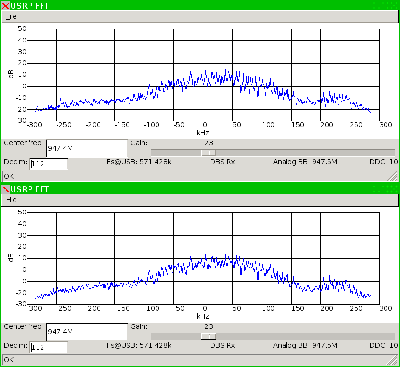Click the 'OK' status bar text in the upper window
This screenshot has height=367, width=400.
click(x=9, y=176)
